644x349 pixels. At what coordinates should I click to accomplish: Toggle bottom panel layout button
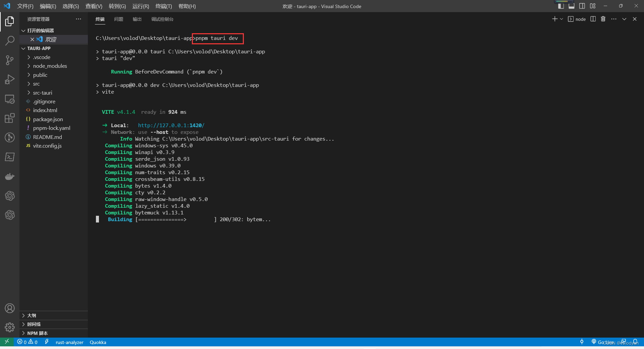coord(572,6)
